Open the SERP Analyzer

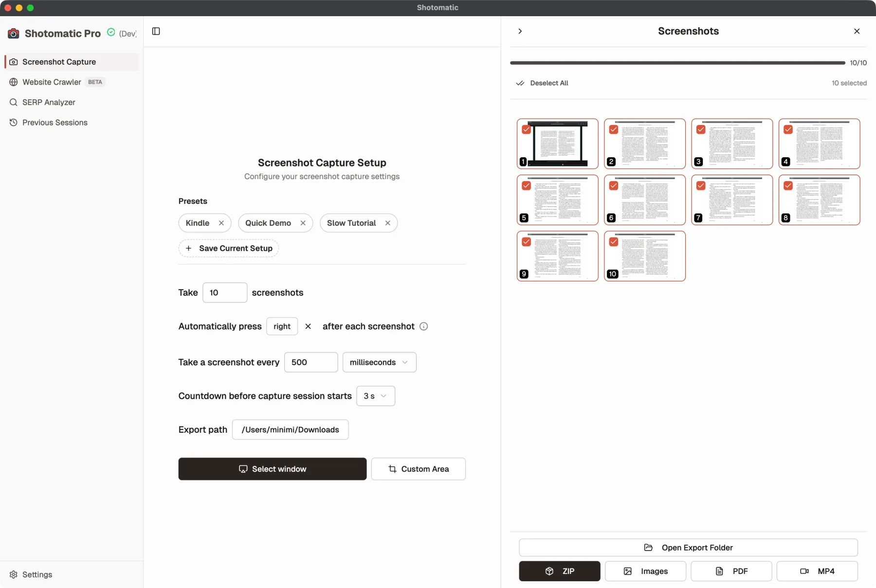(49, 102)
